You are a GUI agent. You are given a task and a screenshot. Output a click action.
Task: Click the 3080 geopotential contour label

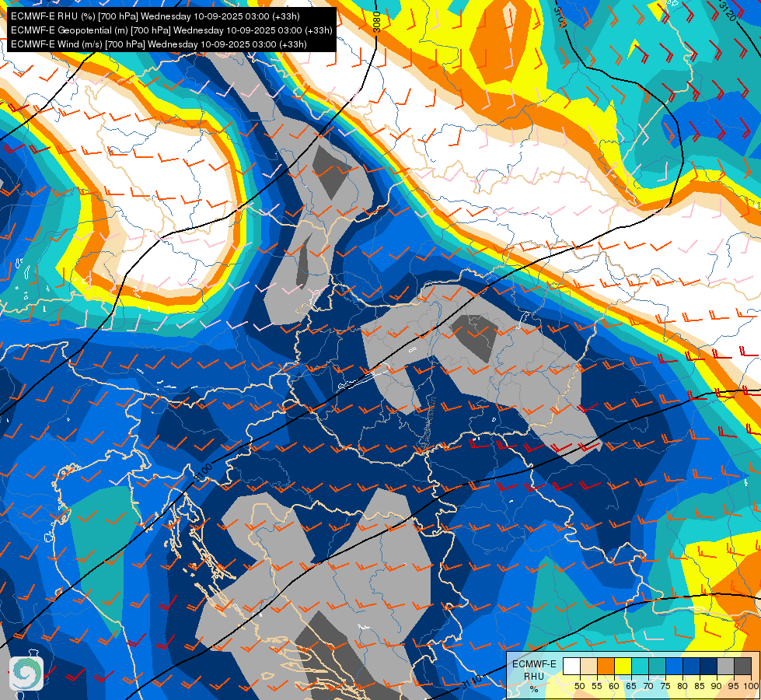coord(377,22)
